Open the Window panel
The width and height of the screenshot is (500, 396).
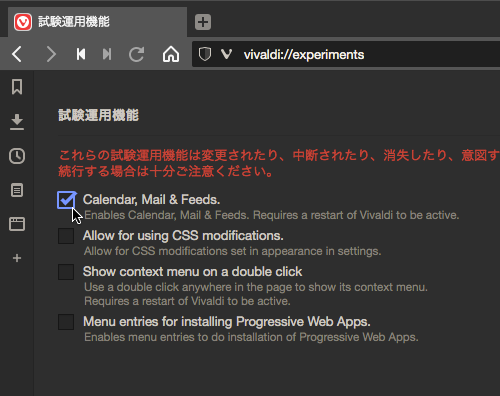coord(17,224)
